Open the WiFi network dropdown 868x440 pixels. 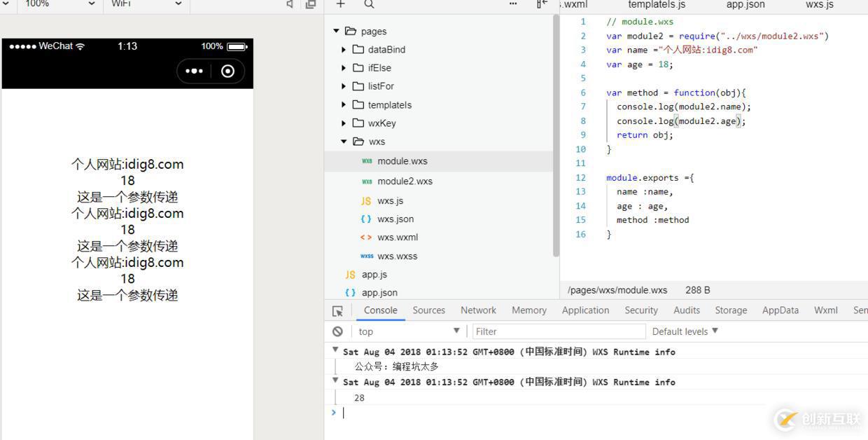[x=146, y=4]
